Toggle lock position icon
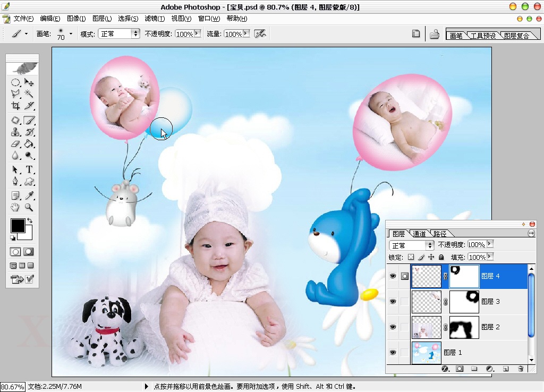 click(x=431, y=257)
